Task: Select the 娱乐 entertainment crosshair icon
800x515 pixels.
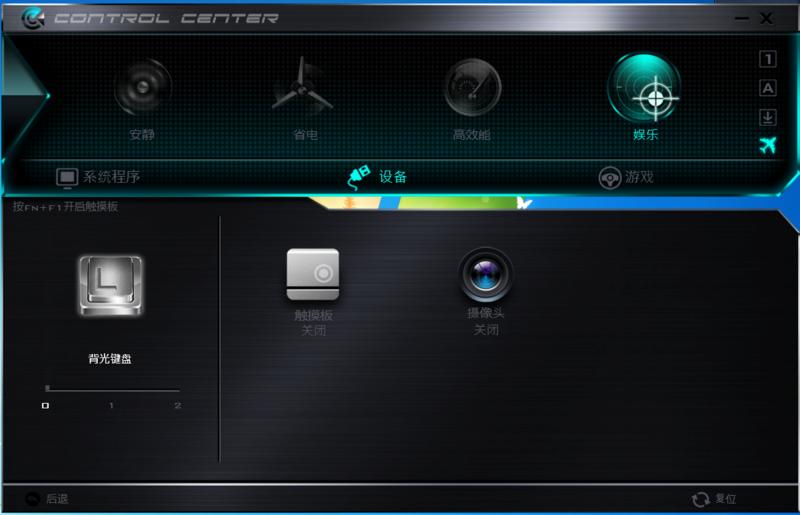Action: [645, 90]
